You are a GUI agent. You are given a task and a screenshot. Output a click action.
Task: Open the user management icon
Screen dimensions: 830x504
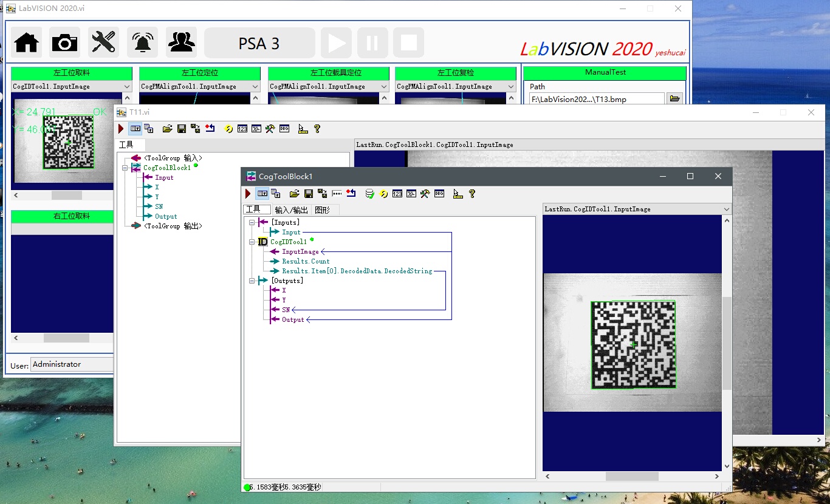[181, 43]
